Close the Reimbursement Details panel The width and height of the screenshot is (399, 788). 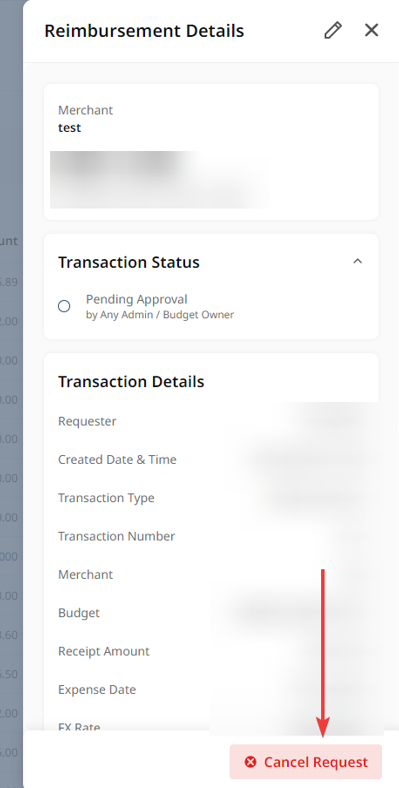(x=371, y=30)
